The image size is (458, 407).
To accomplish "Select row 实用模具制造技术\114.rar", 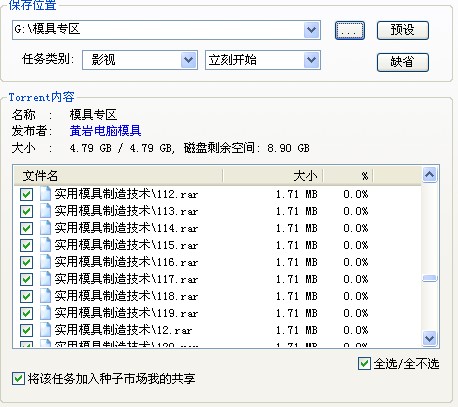I will click(218, 228).
